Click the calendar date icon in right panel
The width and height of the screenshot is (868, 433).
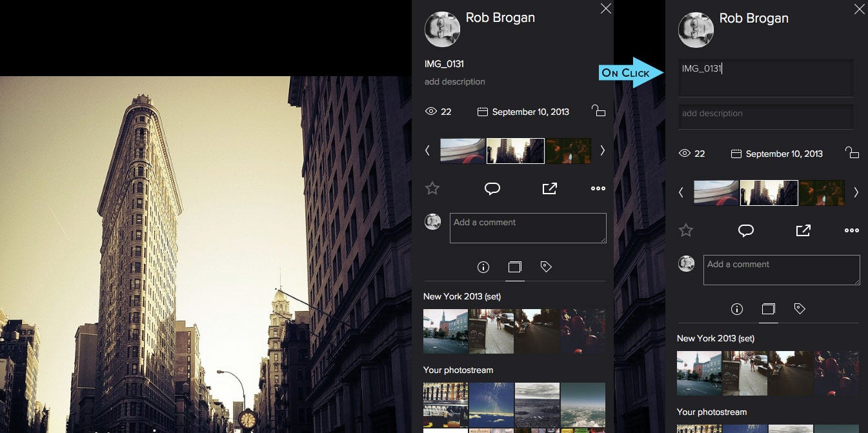(x=736, y=154)
